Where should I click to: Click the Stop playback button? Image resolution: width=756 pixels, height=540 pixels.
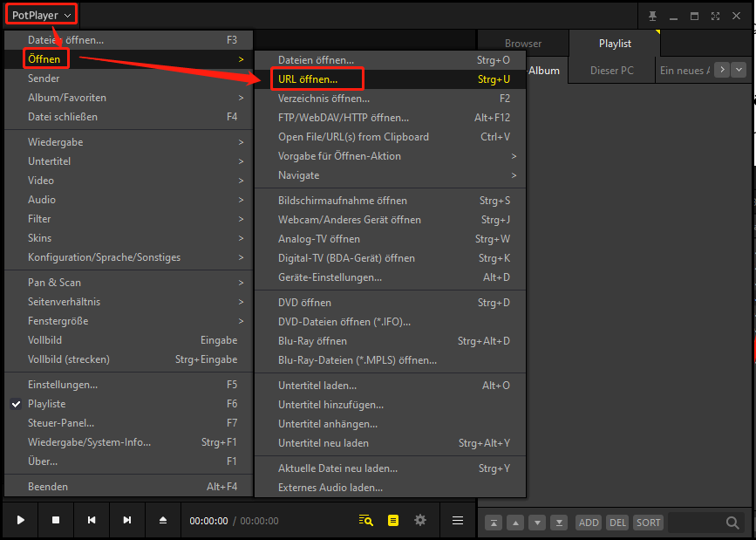coord(56,520)
